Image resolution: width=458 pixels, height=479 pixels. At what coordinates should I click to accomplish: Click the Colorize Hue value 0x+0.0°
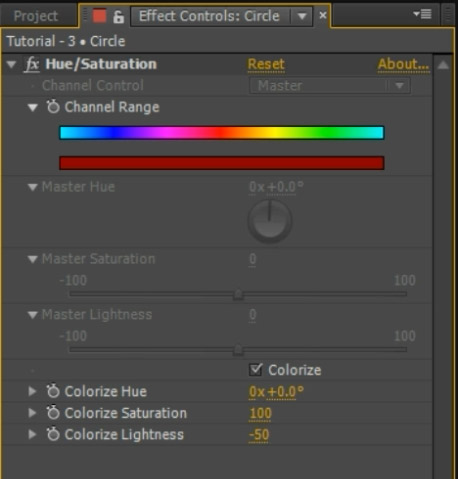pyautogui.click(x=276, y=392)
